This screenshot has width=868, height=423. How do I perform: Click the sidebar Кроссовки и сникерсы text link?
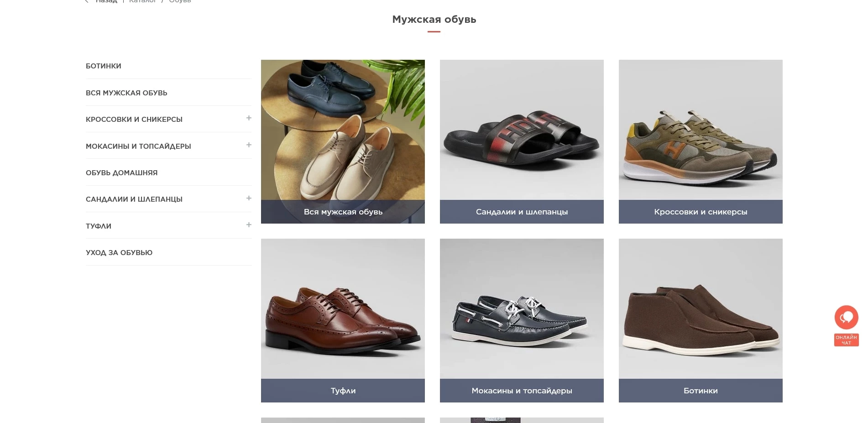(x=134, y=120)
